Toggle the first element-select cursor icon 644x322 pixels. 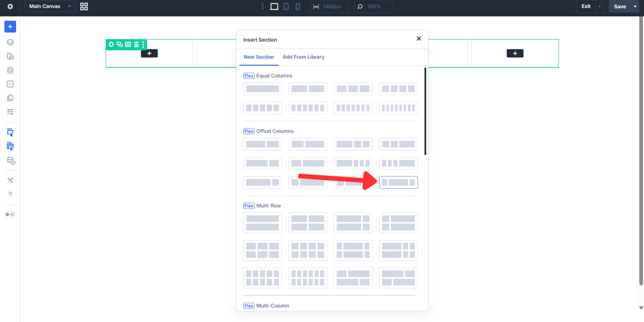tap(10, 132)
